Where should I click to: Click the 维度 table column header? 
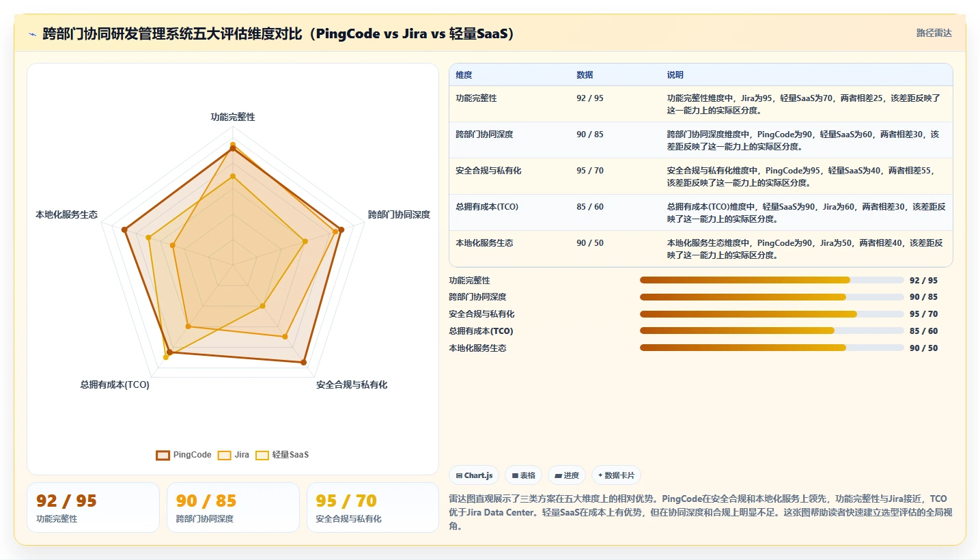point(464,75)
